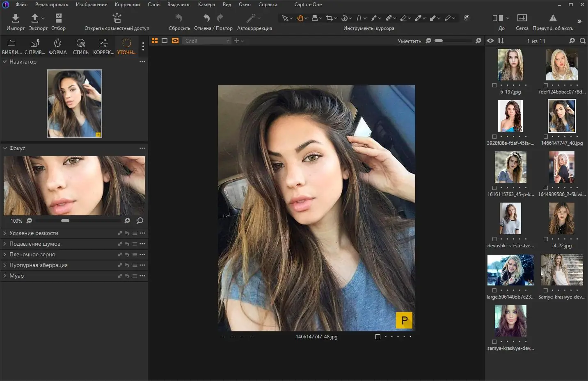Switch to the Стиль tool tab
The height and width of the screenshot is (381, 588).
click(x=80, y=46)
